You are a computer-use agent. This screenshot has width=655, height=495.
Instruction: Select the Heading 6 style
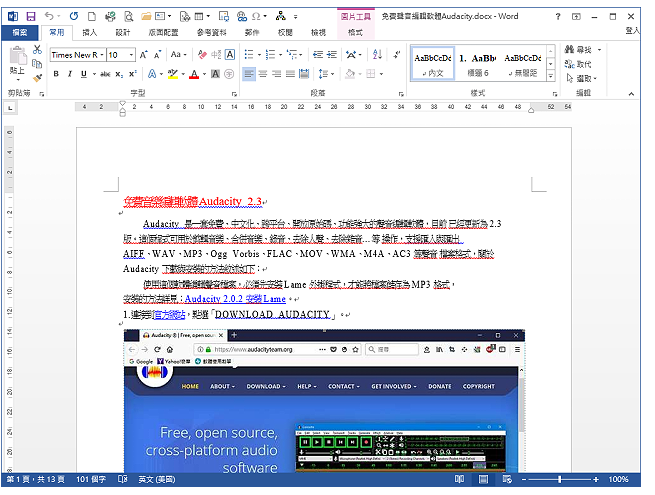point(478,64)
